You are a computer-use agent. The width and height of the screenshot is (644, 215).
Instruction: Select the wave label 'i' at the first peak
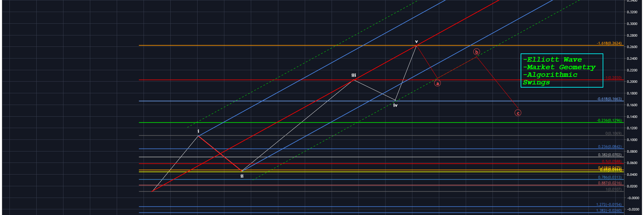[198, 131]
